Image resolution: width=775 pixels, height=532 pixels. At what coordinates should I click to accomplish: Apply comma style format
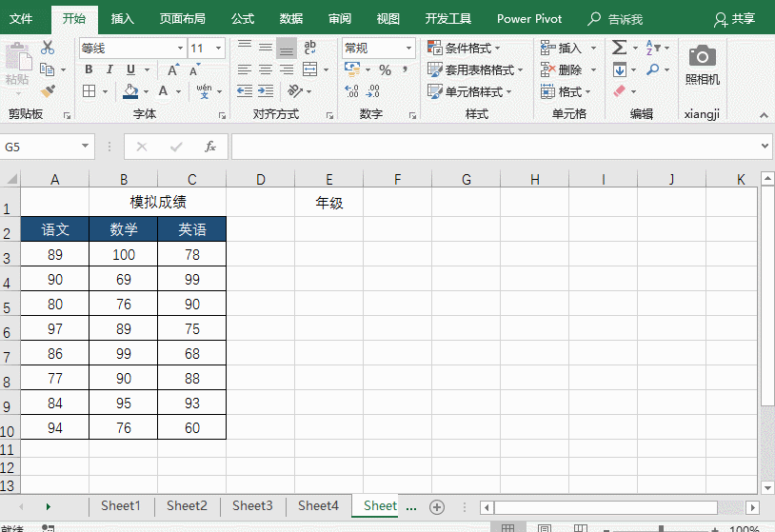(406, 69)
